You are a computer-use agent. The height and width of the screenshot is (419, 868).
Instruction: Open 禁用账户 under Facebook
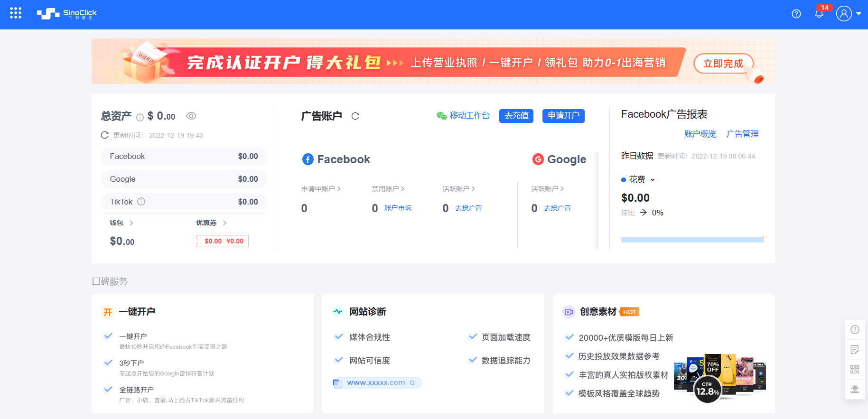click(x=388, y=189)
